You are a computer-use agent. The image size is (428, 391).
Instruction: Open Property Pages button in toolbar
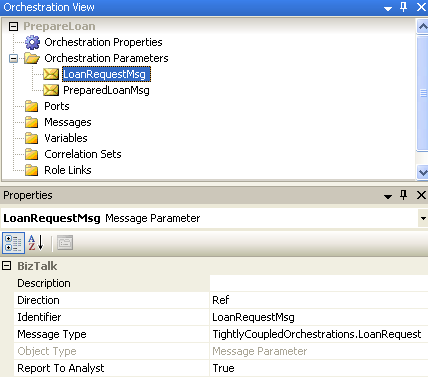click(65, 243)
